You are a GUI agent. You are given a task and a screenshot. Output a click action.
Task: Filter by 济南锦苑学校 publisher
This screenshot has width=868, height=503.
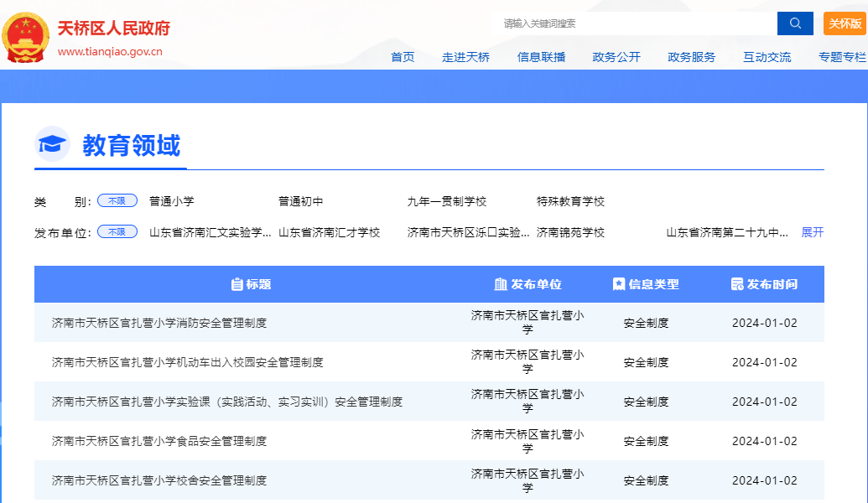570,232
